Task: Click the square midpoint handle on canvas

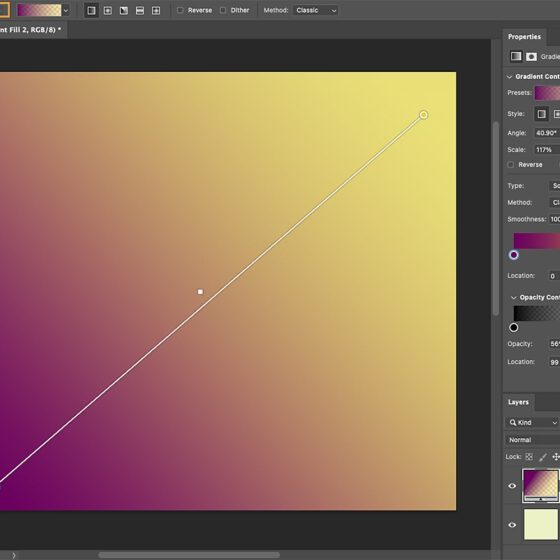Action: pos(200,292)
